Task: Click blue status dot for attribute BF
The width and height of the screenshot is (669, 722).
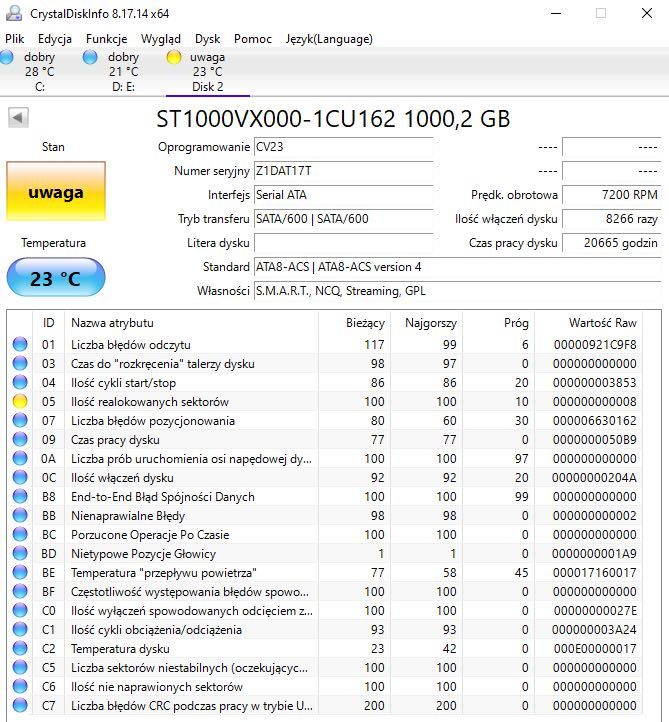Action: point(20,591)
